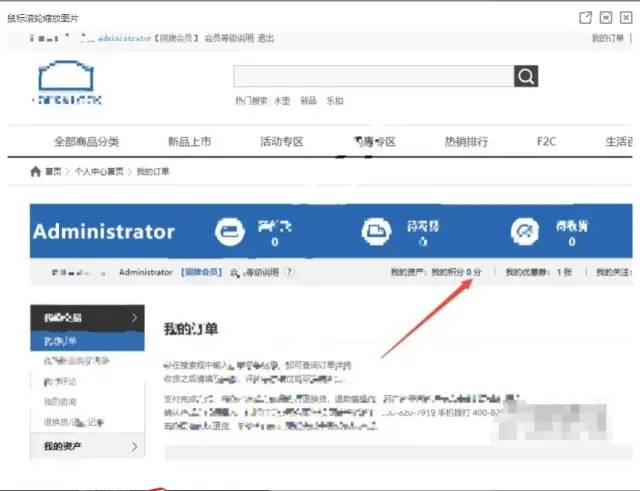Open the sidebar item right below the blue row

77,361
